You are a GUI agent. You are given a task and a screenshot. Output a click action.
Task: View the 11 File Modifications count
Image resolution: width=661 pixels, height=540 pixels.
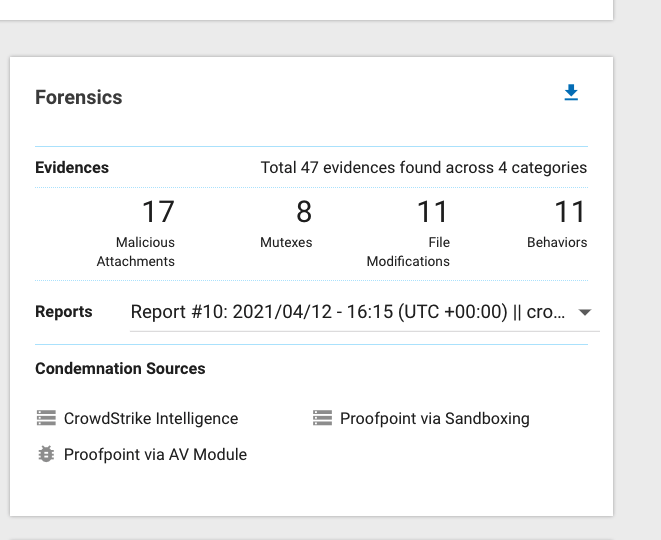click(432, 212)
